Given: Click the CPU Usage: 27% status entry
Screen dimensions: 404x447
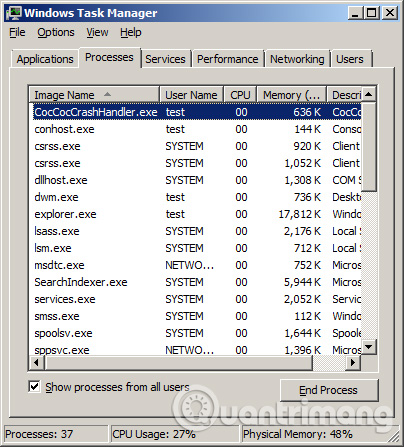Looking at the screenshot, I should (175, 434).
